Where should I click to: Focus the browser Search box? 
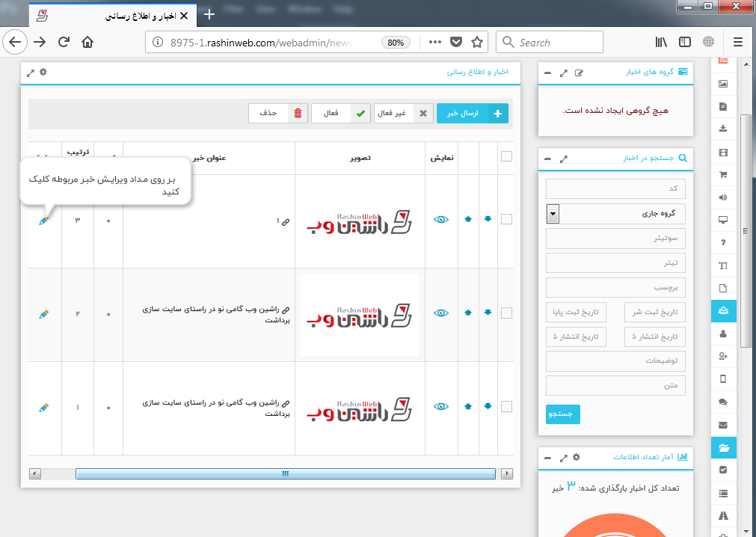pyautogui.click(x=550, y=42)
